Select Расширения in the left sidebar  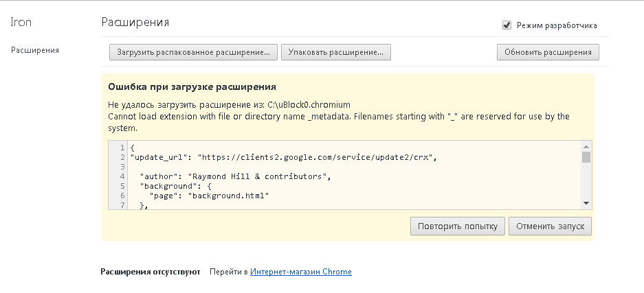click(x=35, y=50)
